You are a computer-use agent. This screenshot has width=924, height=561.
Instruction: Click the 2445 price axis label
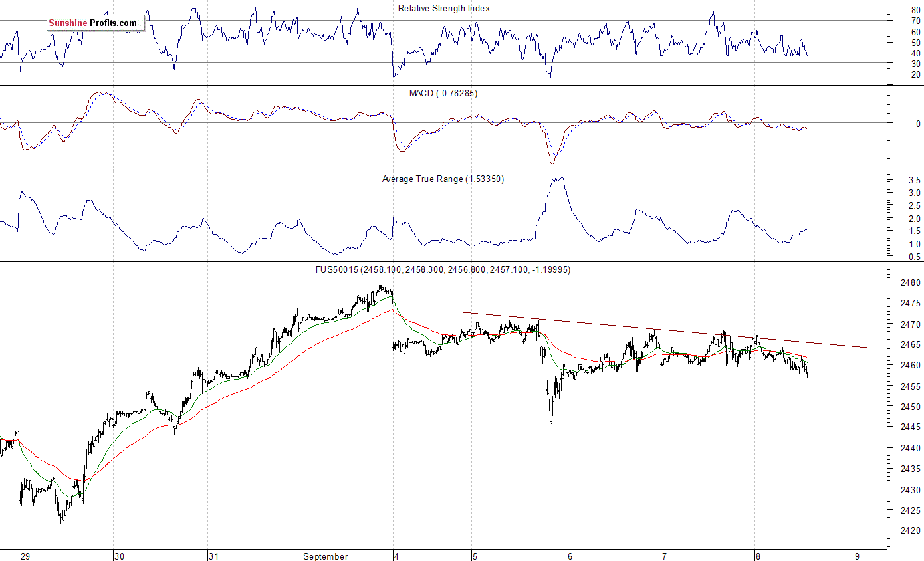click(912, 427)
